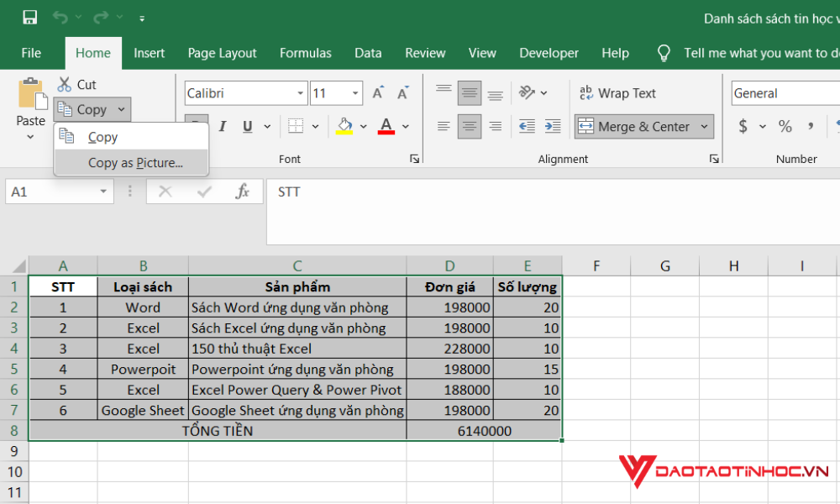Open the Font Size dropdown
The image size is (840, 504).
click(354, 92)
